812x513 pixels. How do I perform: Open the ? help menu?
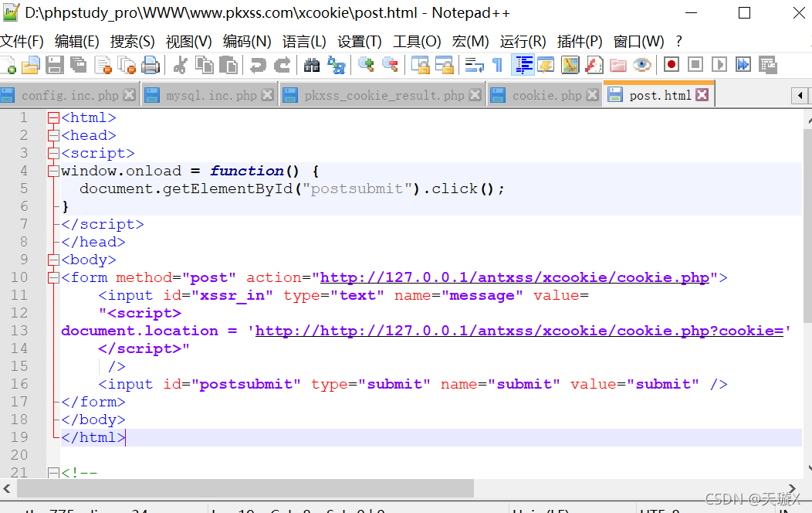[679, 41]
